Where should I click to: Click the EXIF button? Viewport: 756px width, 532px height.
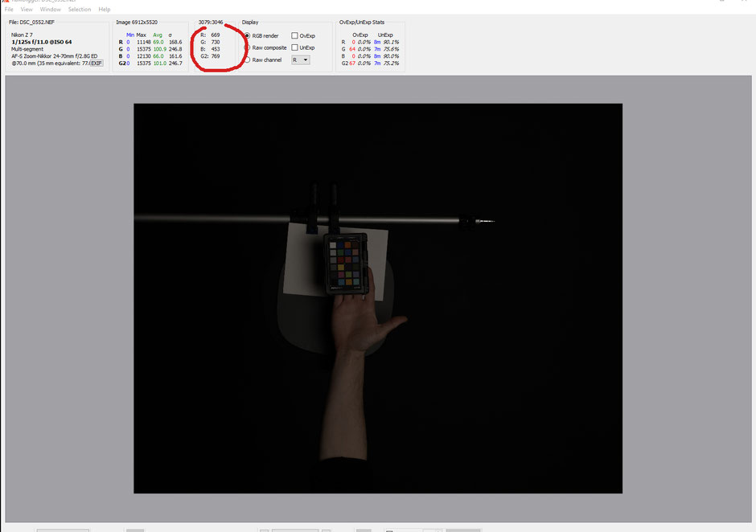97,63
